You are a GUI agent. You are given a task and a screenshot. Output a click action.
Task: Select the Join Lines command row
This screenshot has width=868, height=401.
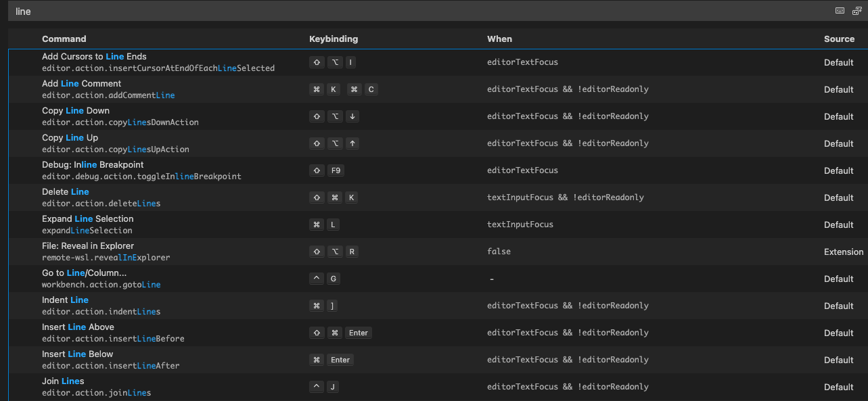tap(63, 381)
